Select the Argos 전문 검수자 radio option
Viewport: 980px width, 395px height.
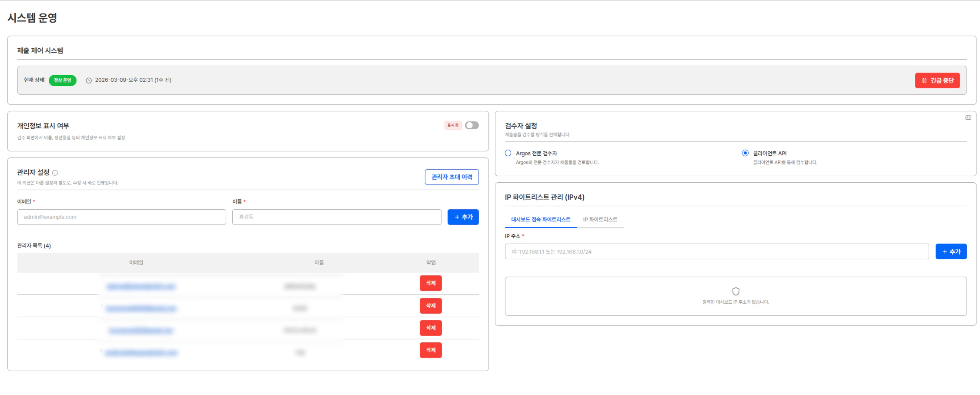(x=508, y=153)
